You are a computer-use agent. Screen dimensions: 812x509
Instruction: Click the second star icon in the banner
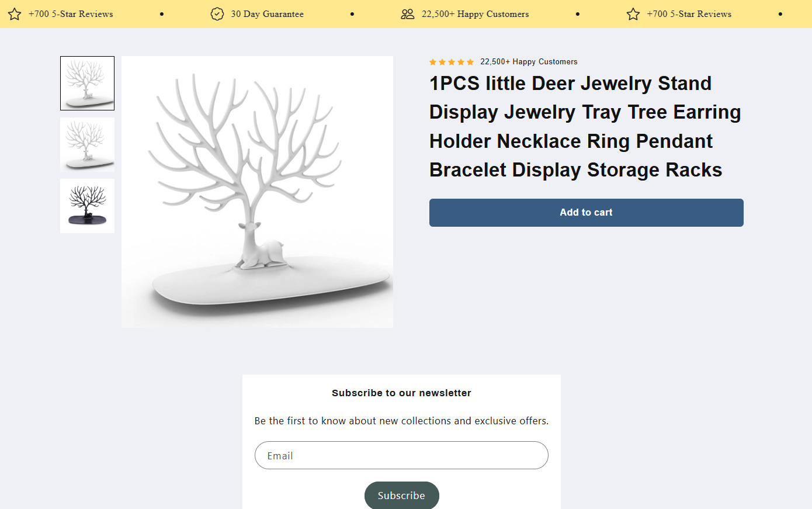coord(633,14)
